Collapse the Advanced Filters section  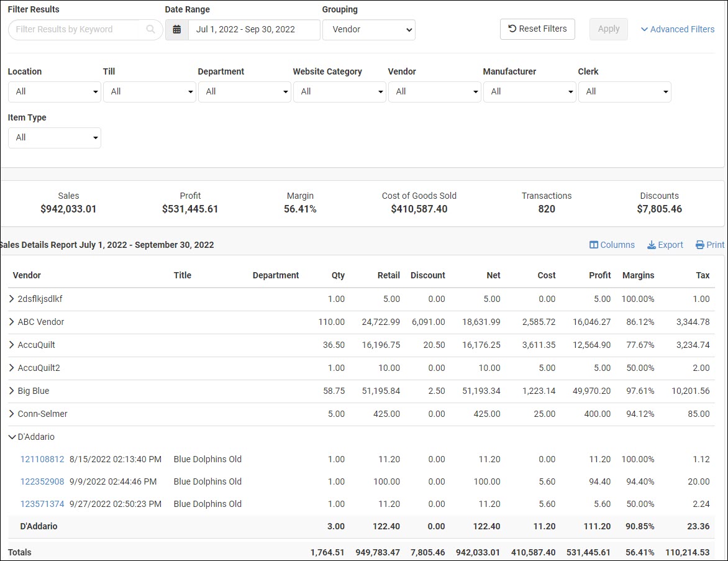tap(678, 29)
